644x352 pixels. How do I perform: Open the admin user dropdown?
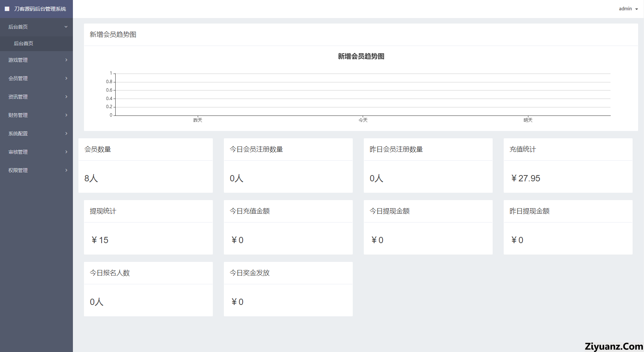point(628,9)
